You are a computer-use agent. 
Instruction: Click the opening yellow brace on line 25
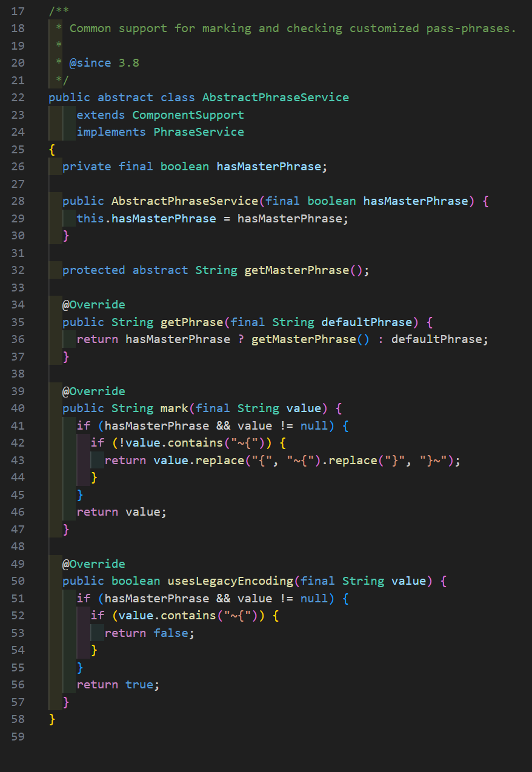point(52,149)
